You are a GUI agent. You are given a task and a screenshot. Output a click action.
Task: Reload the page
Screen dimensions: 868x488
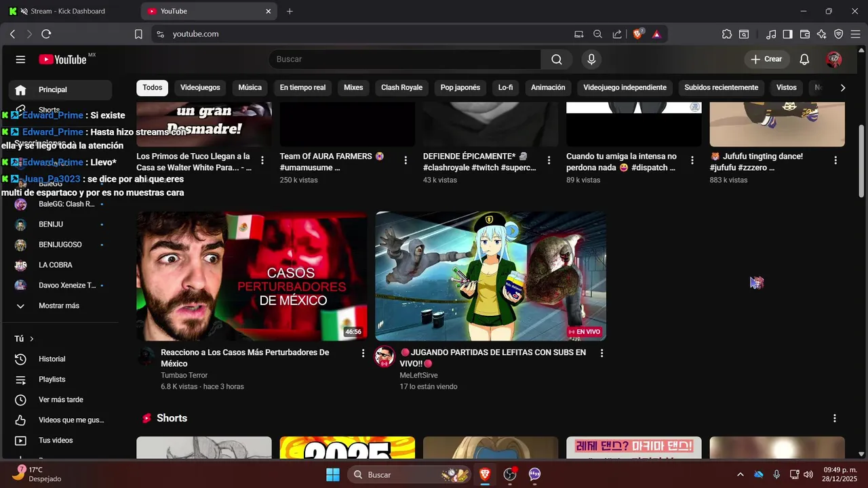(x=46, y=34)
